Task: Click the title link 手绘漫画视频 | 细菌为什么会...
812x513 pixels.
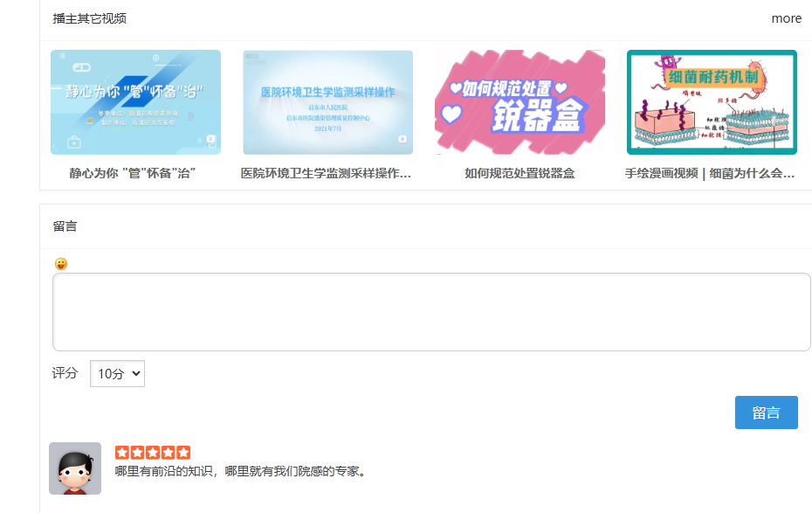Action: click(x=710, y=173)
